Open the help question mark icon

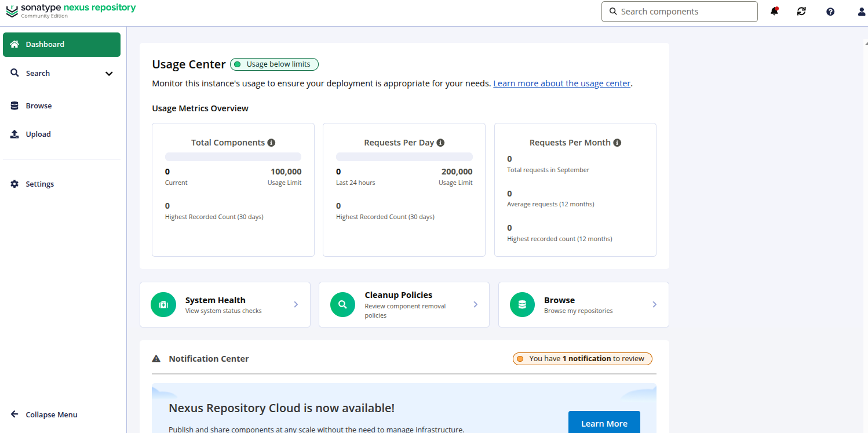(830, 12)
